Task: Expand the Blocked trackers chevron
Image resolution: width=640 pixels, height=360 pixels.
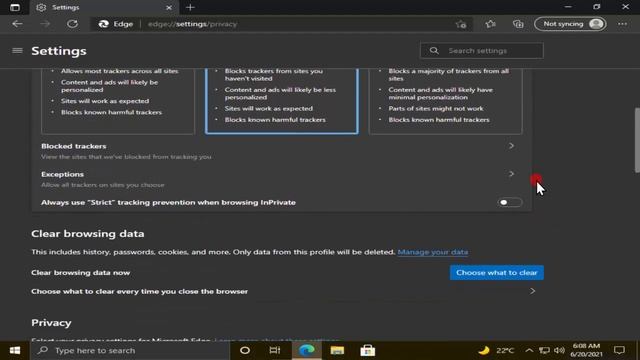Action: point(511,146)
